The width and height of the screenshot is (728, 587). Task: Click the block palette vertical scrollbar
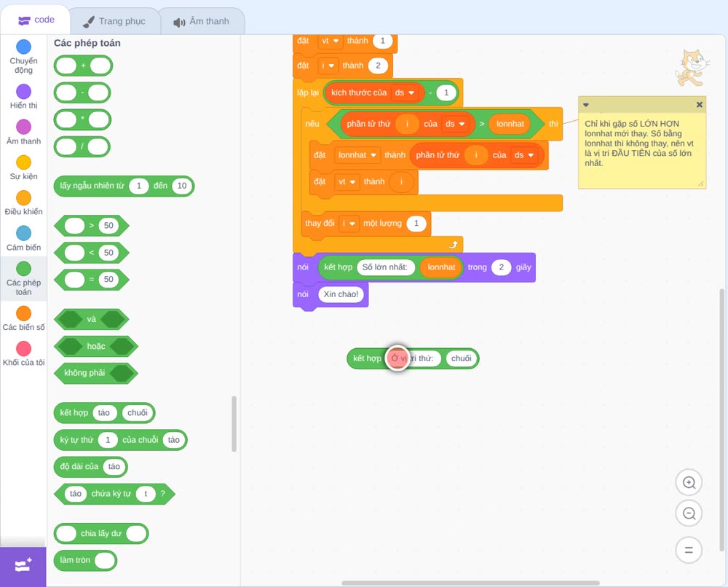pyautogui.click(x=234, y=424)
